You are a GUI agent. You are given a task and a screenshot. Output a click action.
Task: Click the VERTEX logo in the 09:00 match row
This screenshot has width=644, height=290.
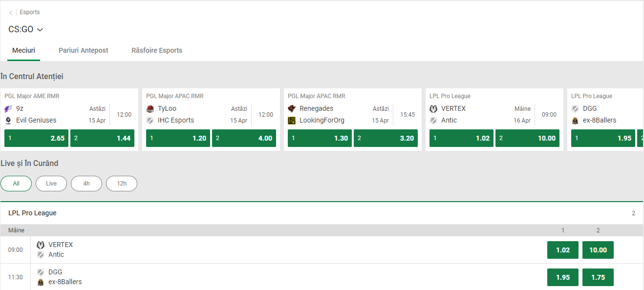click(41, 245)
